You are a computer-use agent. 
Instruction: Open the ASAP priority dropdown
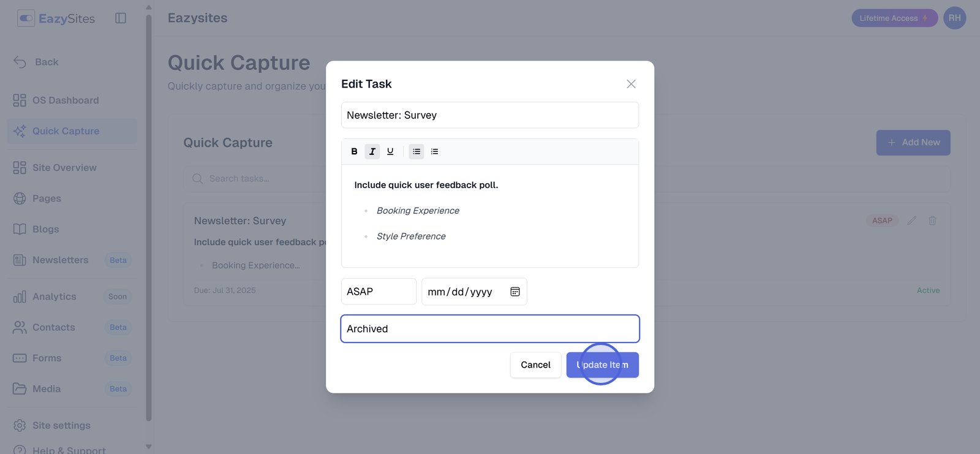point(379,292)
